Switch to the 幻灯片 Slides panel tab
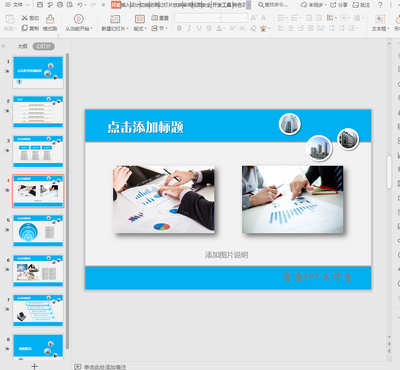This screenshot has width=400, height=370. (43, 46)
